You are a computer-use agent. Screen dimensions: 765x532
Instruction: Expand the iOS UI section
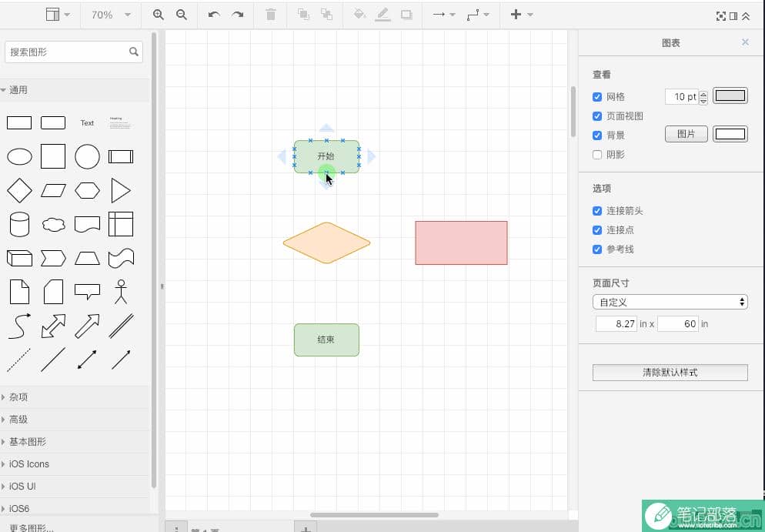tap(75, 486)
